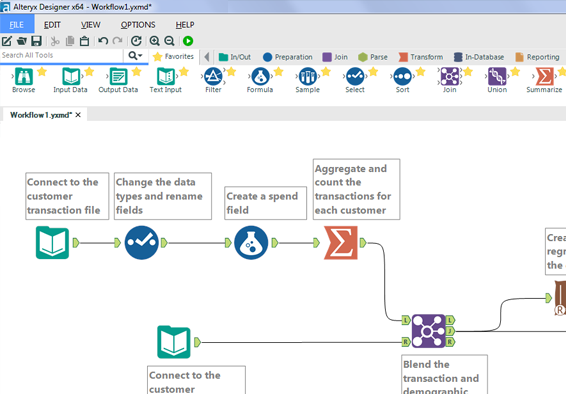The width and height of the screenshot is (566, 394).
Task: Toggle favorite star next to Input Data
Action: pos(89,72)
